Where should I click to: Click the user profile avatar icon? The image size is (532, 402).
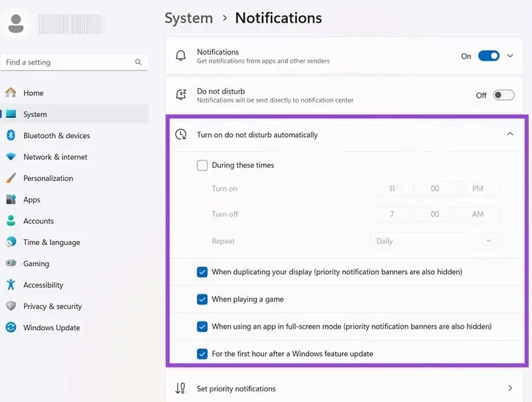(15, 23)
